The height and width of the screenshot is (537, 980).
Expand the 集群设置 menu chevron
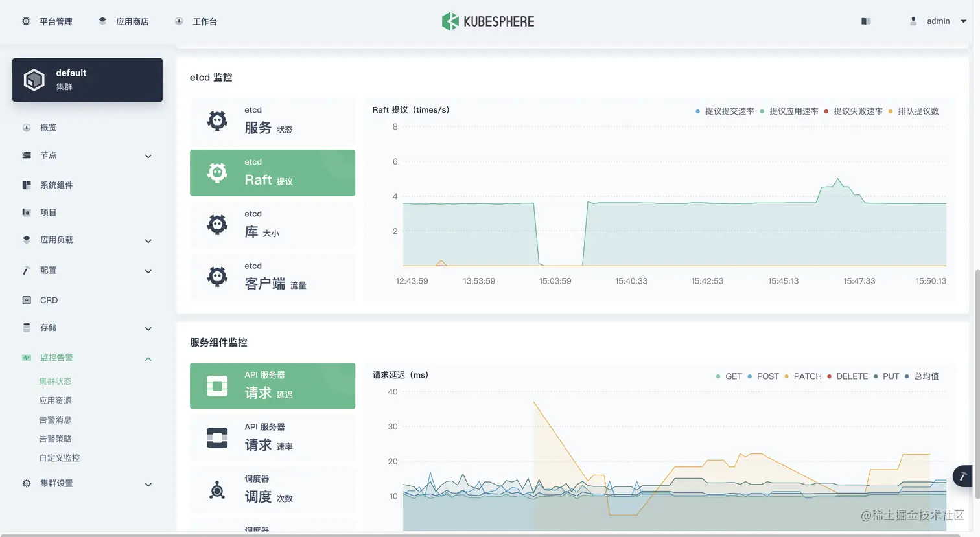(x=148, y=485)
